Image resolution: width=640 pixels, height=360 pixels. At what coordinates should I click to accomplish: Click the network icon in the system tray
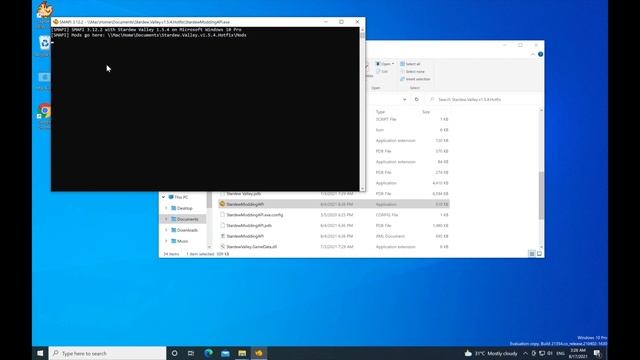click(542, 353)
